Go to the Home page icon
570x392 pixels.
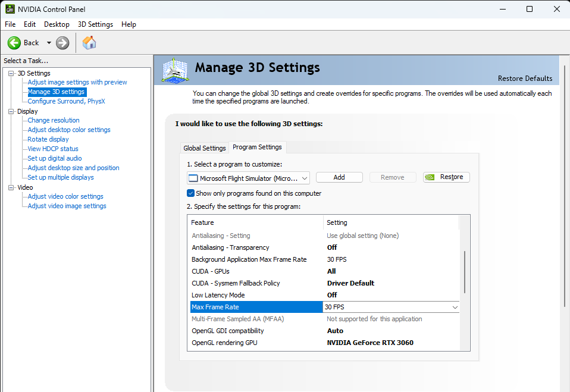[89, 43]
